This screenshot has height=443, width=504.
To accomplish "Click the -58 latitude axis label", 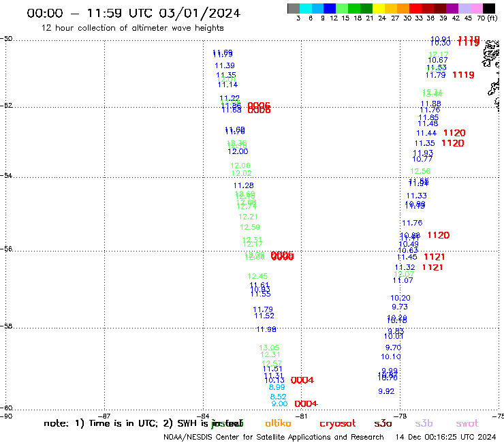I will 6,326.
